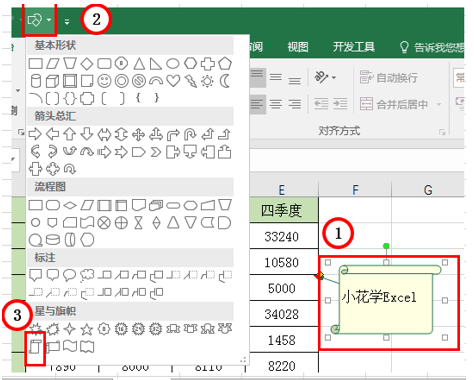Insert the moon shape
This screenshot has width=474, height=380.
[x=225, y=81]
